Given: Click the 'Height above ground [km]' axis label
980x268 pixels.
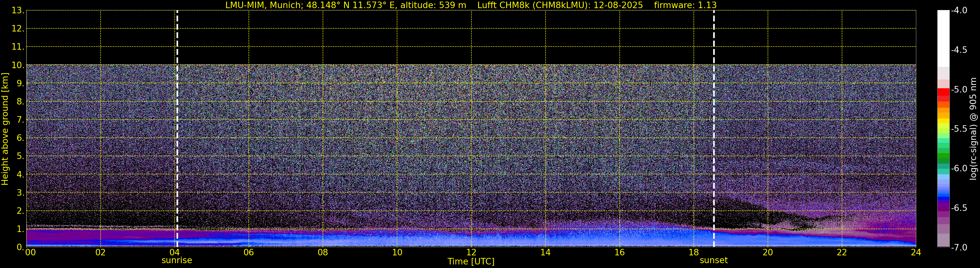Looking at the screenshot, I should click(x=5, y=129).
